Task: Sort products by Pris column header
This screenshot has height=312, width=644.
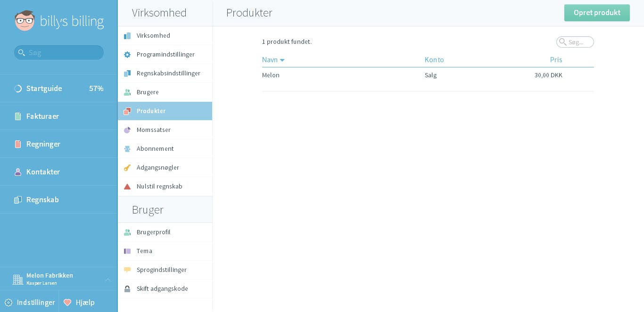Action: point(556,60)
